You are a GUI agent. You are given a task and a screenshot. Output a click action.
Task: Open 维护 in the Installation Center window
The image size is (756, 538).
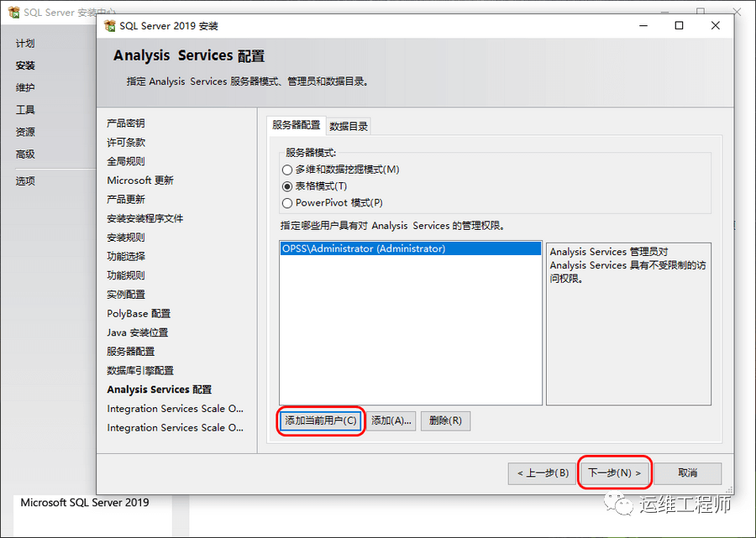(x=25, y=87)
